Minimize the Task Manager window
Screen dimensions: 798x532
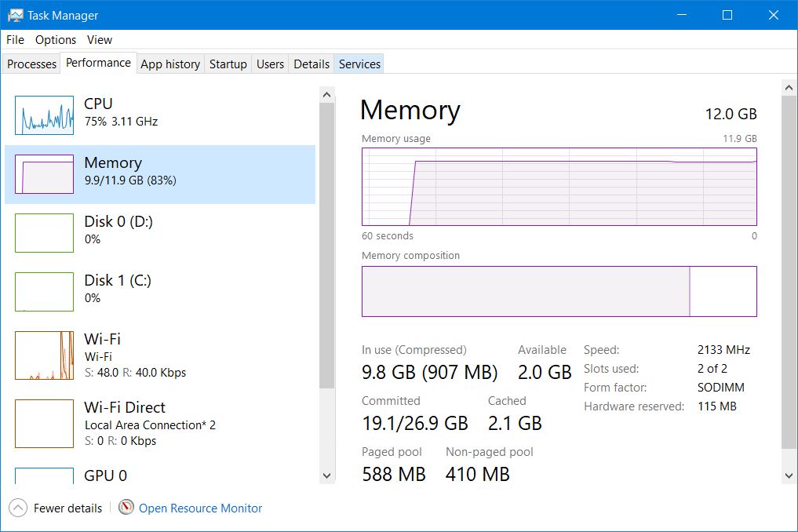[x=682, y=15]
